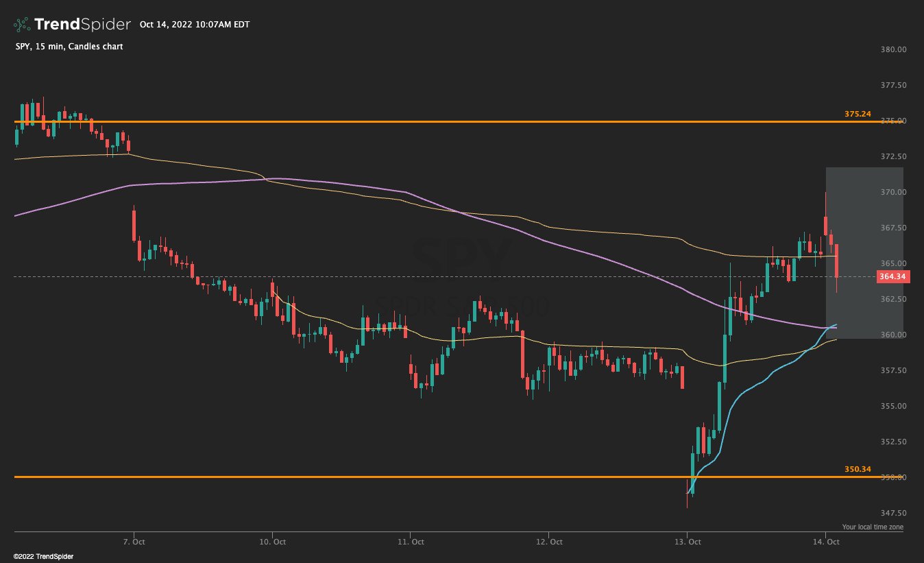This screenshot has height=563, width=924.
Task: Click the red 364.34 current price tag
Action: coord(892,277)
